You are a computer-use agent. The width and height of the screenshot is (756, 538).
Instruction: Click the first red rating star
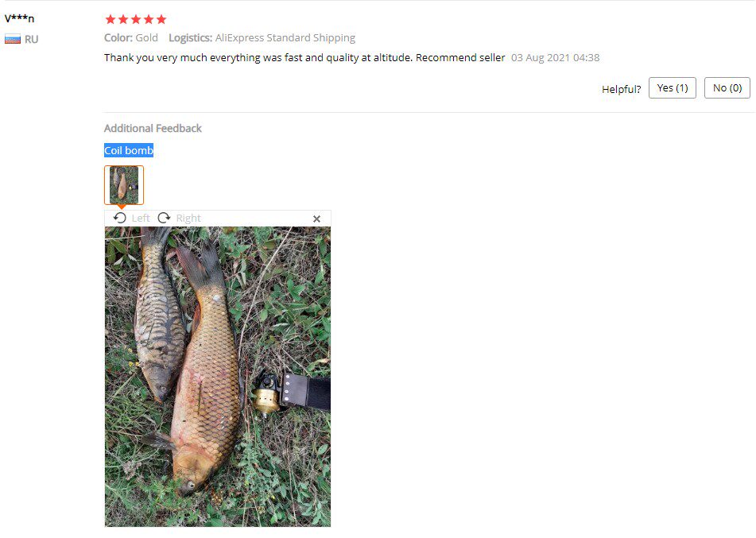pyautogui.click(x=110, y=19)
